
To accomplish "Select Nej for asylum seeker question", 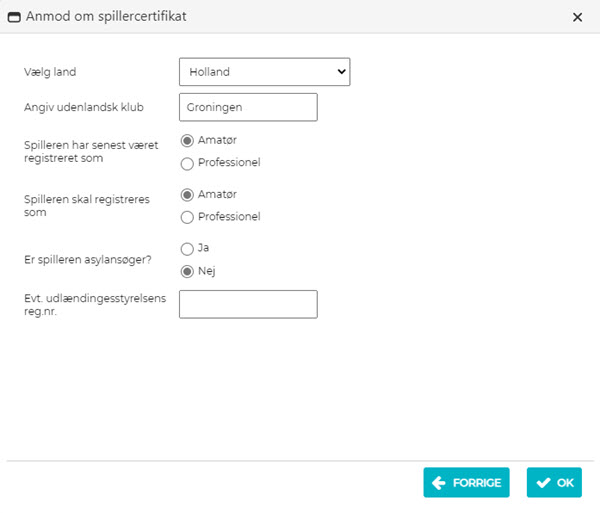I will coord(187,272).
